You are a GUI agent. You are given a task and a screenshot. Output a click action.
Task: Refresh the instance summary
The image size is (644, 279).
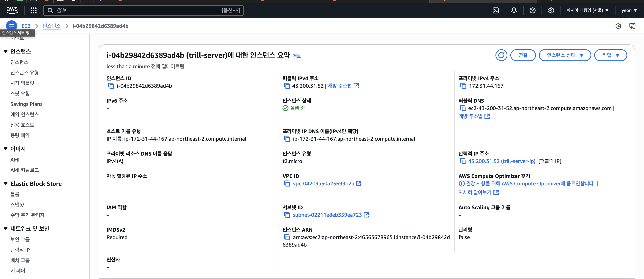tap(501, 55)
